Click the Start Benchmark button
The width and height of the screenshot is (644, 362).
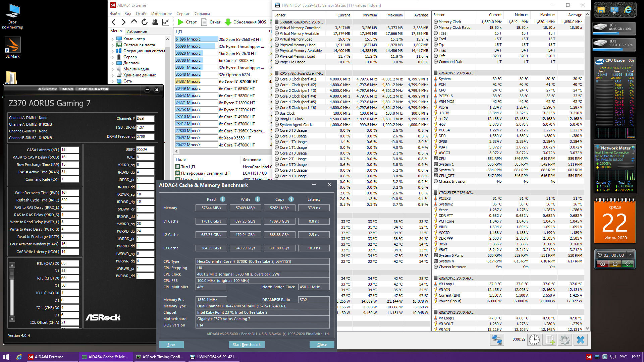[247, 345]
